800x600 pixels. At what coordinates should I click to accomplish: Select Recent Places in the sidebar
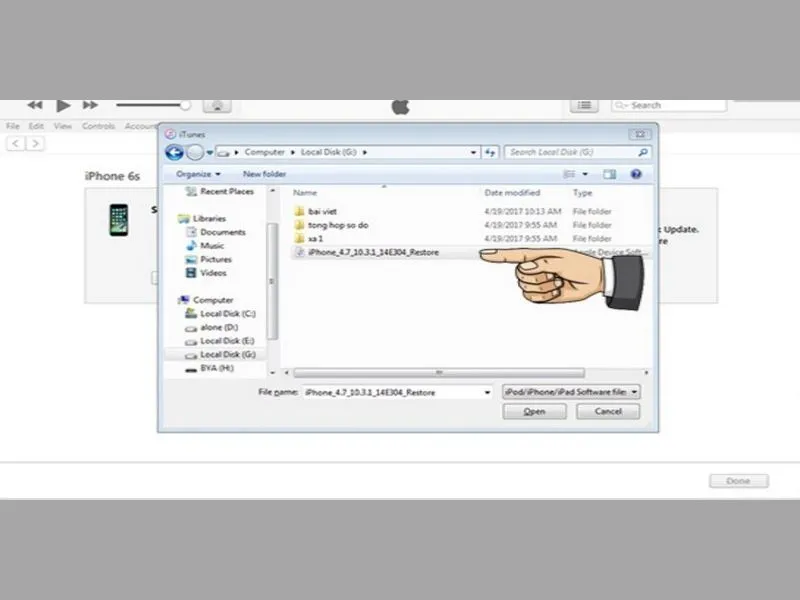click(x=220, y=191)
